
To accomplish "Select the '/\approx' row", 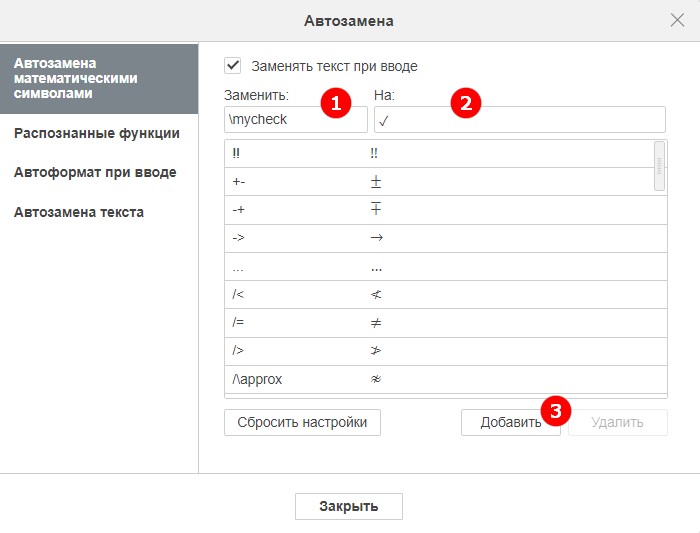I will click(446, 379).
